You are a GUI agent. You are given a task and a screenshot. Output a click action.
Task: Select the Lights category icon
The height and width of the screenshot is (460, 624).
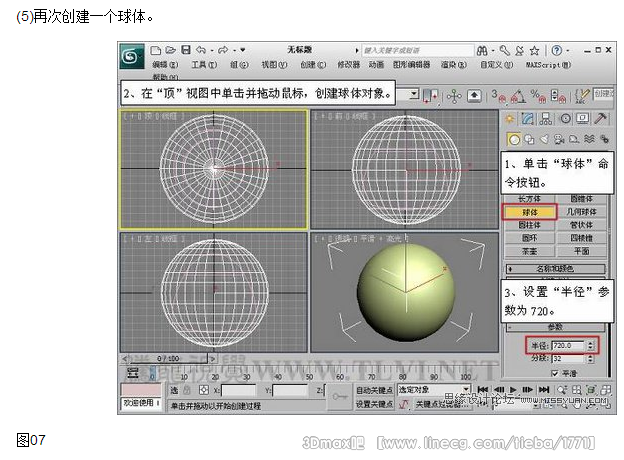(544, 139)
